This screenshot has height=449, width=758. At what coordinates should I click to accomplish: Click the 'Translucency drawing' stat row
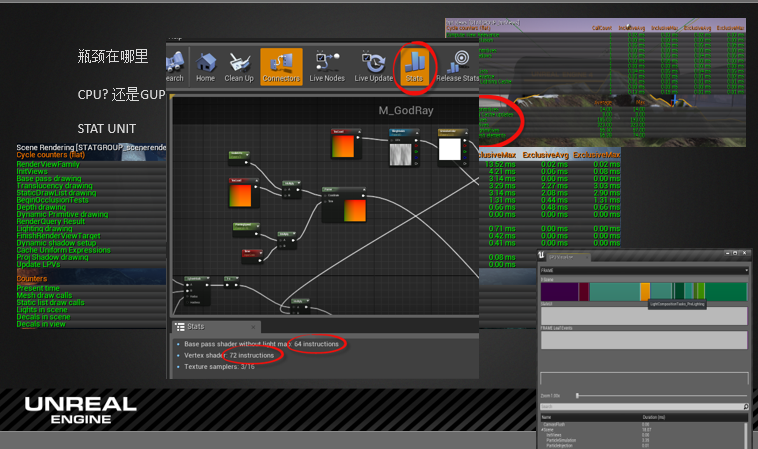pos(54,186)
